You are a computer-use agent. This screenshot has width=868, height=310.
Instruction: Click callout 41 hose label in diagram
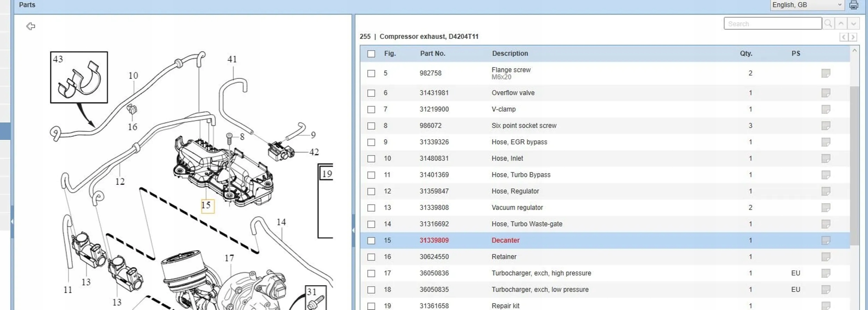coord(232,59)
